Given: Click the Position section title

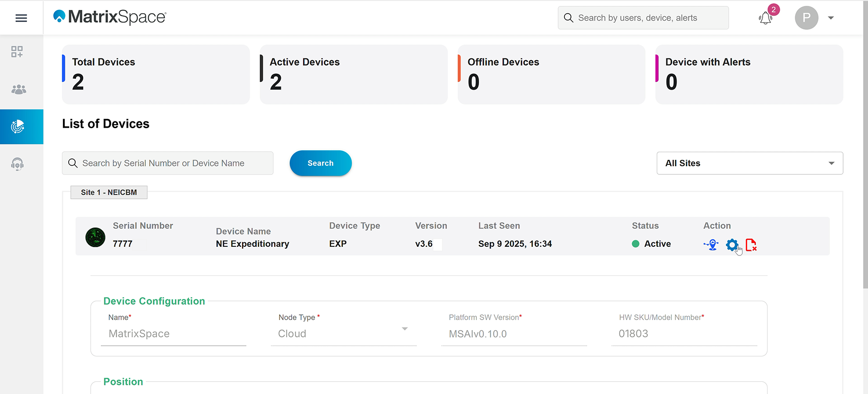Looking at the screenshot, I should pyautogui.click(x=123, y=382).
